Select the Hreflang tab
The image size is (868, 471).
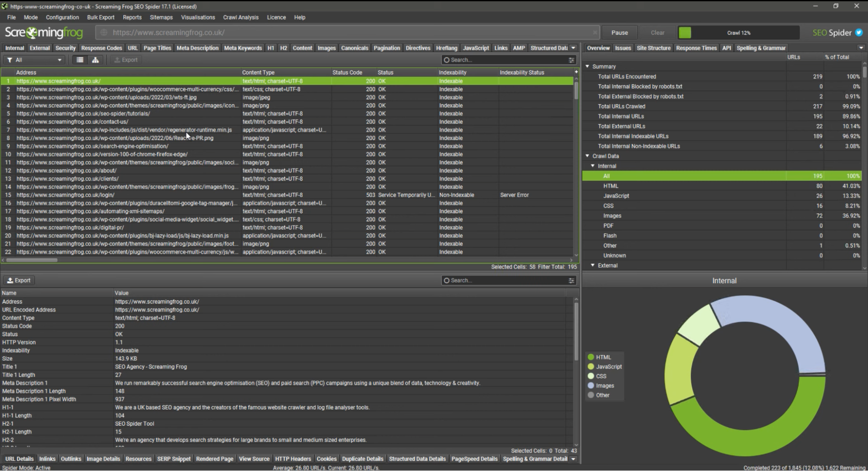pyautogui.click(x=446, y=48)
